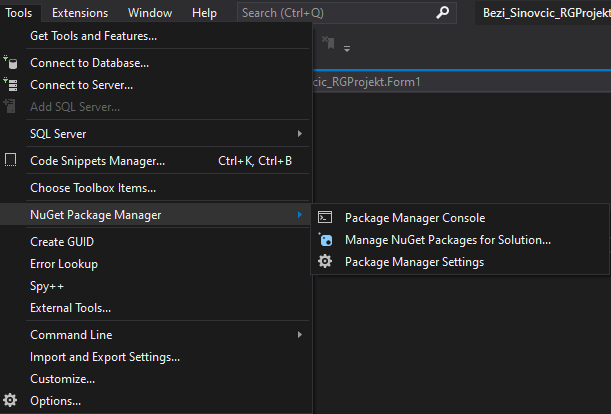This screenshot has height=414, width=611.
Task: Click the Manage NuGet Packages icon
Action: click(325, 239)
